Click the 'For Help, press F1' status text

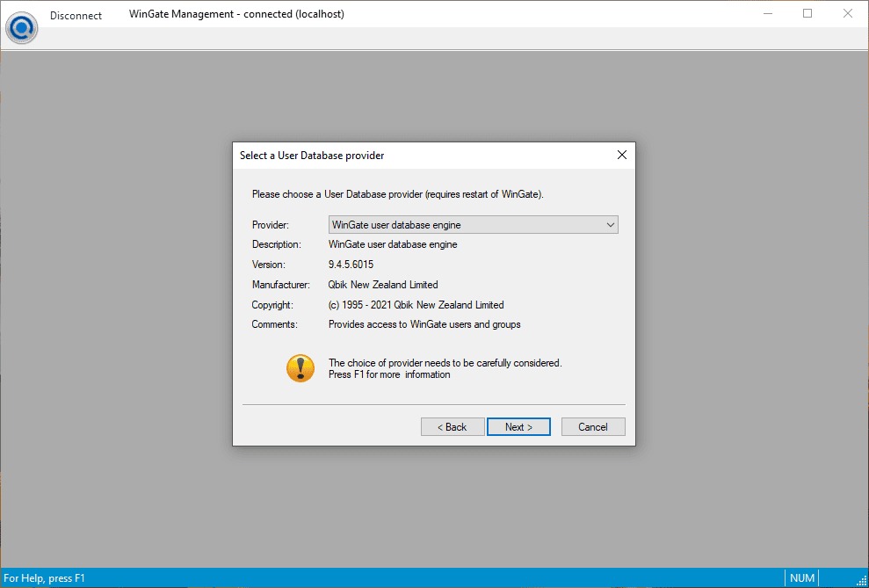(45, 578)
